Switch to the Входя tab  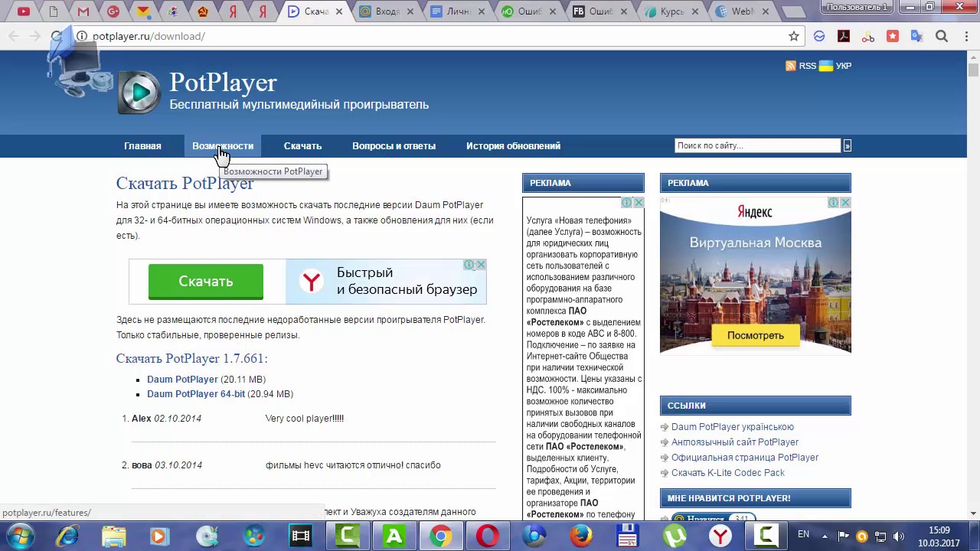pos(387,11)
